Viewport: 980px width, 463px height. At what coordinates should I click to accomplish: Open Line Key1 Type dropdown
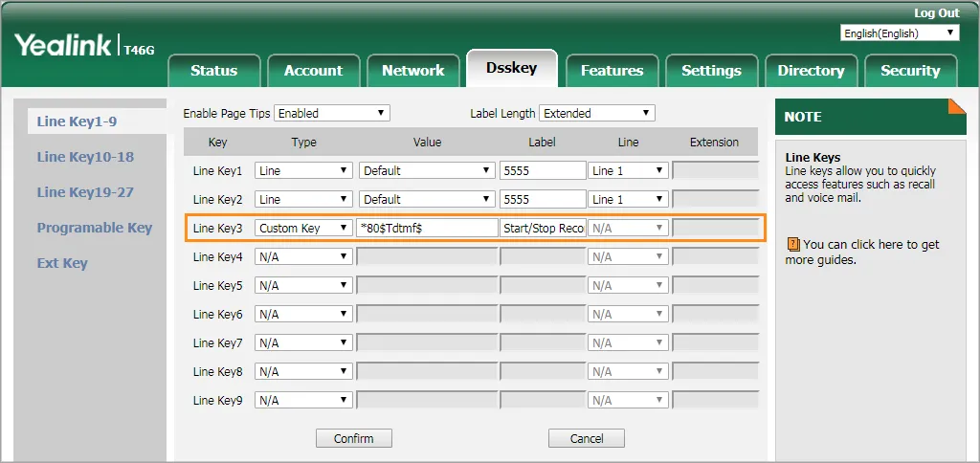tap(303, 170)
